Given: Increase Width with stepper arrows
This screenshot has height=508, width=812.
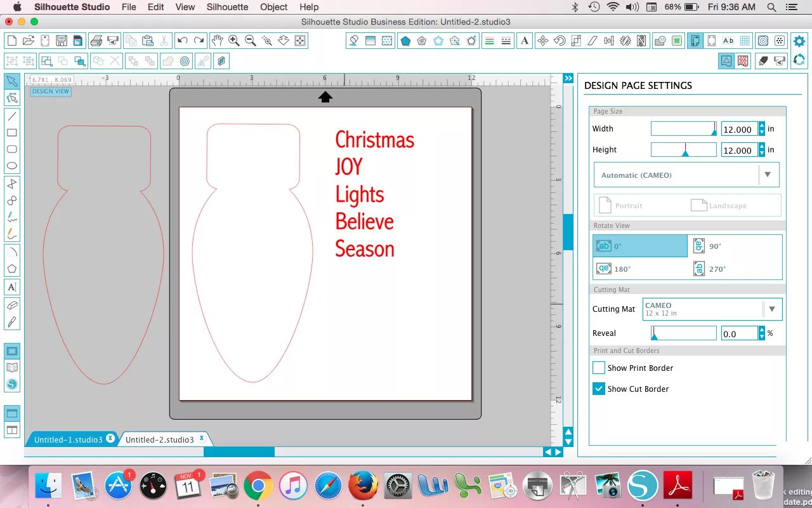Looking at the screenshot, I should tap(762, 129).
